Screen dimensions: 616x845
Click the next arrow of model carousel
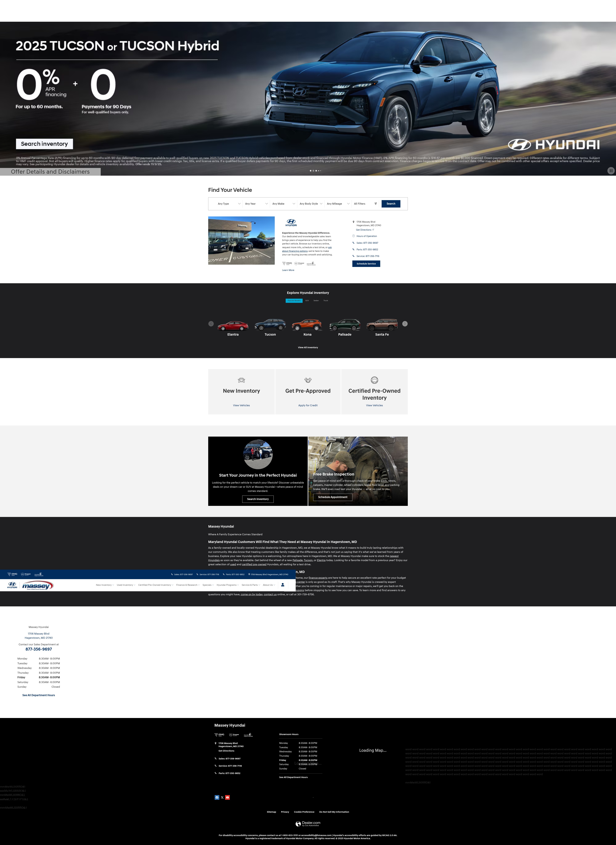pyautogui.click(x=405, y=324)
